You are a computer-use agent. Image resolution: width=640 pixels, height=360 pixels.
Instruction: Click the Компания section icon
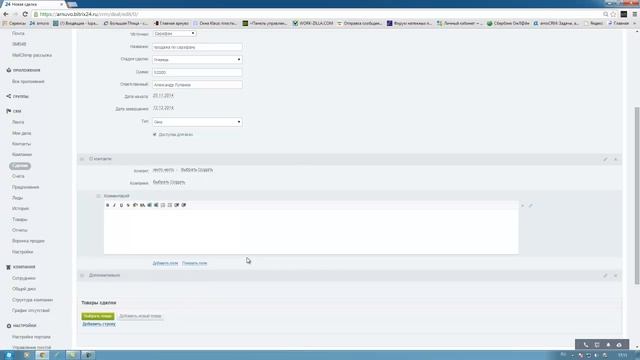9,267
